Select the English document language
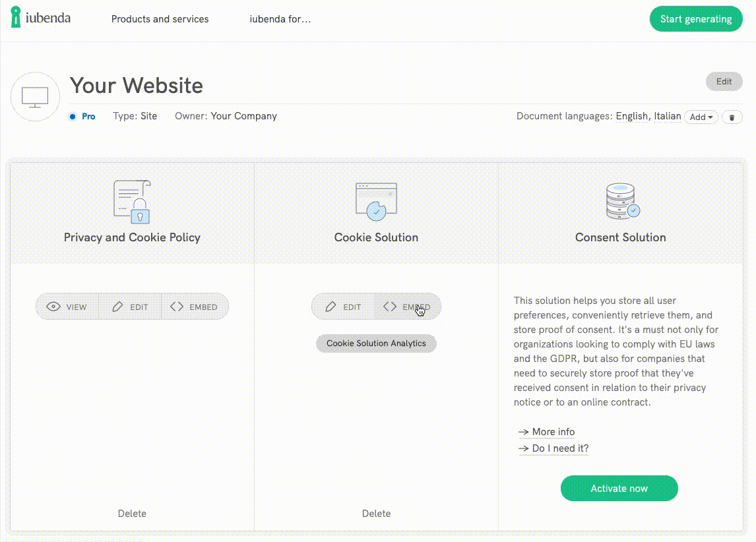This screenshot has width=756, height=542. click(x=632, y=116)
